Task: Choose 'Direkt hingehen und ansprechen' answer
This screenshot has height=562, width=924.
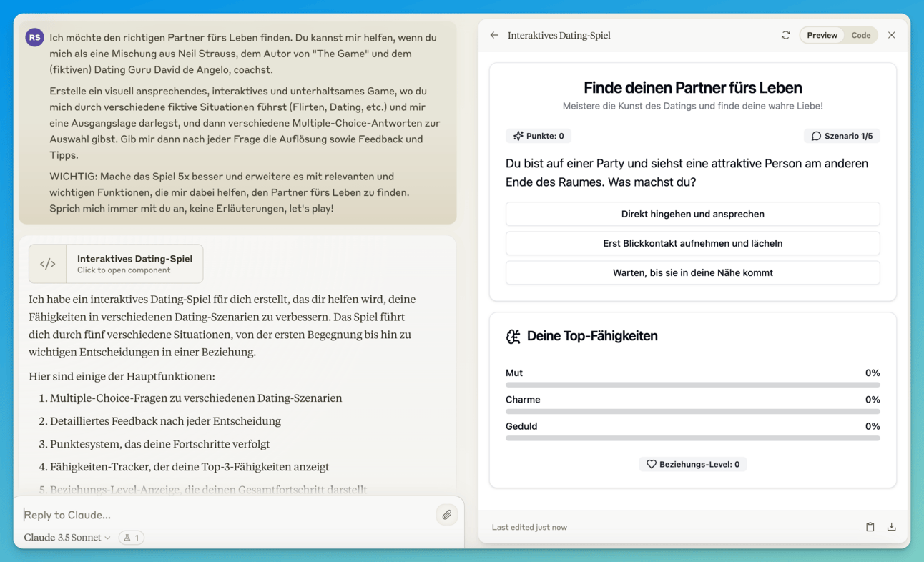Action: tap(692, 214)
